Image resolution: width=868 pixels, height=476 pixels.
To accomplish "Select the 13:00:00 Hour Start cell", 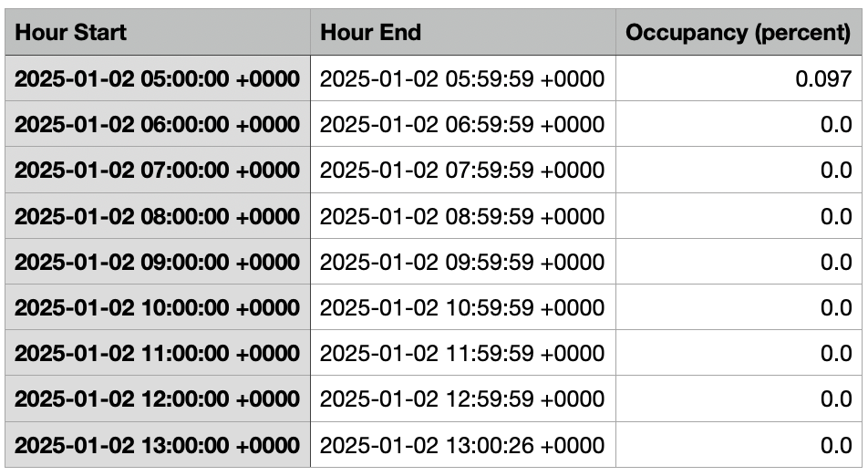I will [157, 445].
